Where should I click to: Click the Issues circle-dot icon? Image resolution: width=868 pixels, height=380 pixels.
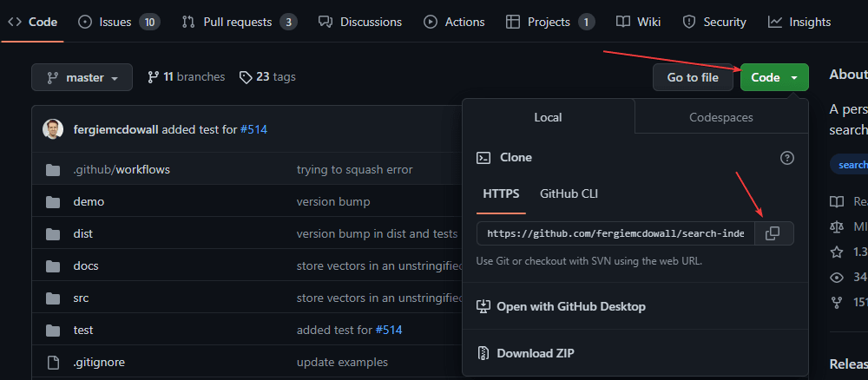[85, 23]
